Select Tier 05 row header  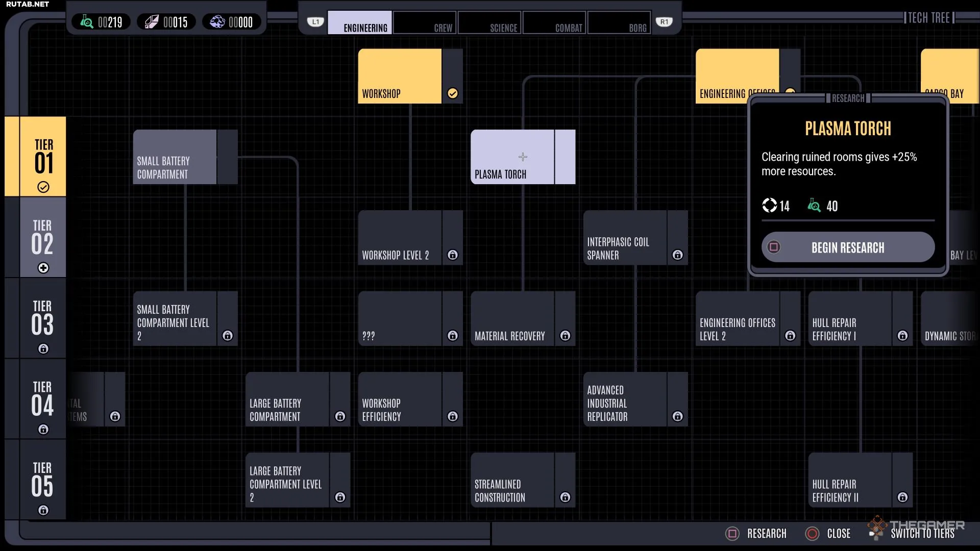(x=43, y=481)
